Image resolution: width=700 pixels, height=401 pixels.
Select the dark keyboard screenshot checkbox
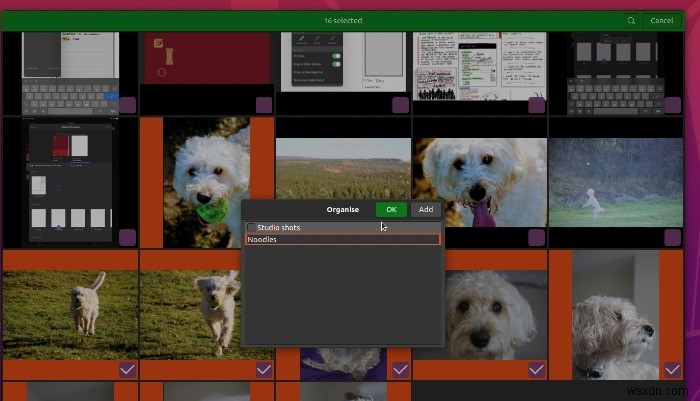tap(673, 105)
